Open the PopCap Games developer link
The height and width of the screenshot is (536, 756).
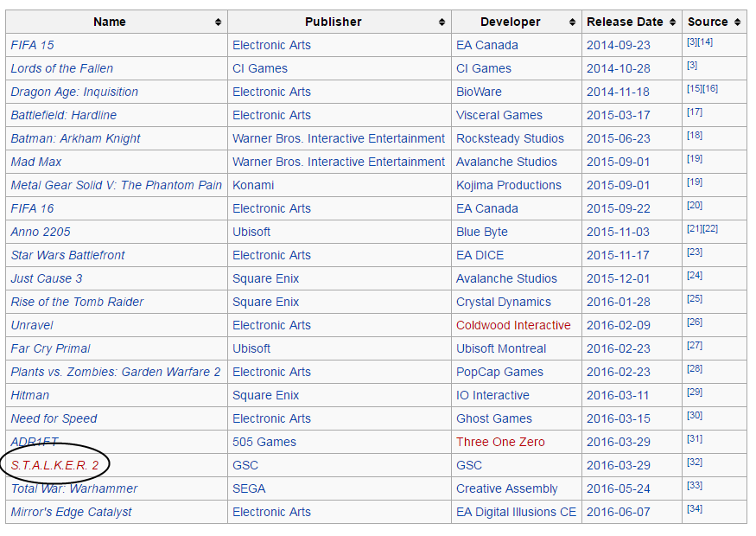[499, 372]
